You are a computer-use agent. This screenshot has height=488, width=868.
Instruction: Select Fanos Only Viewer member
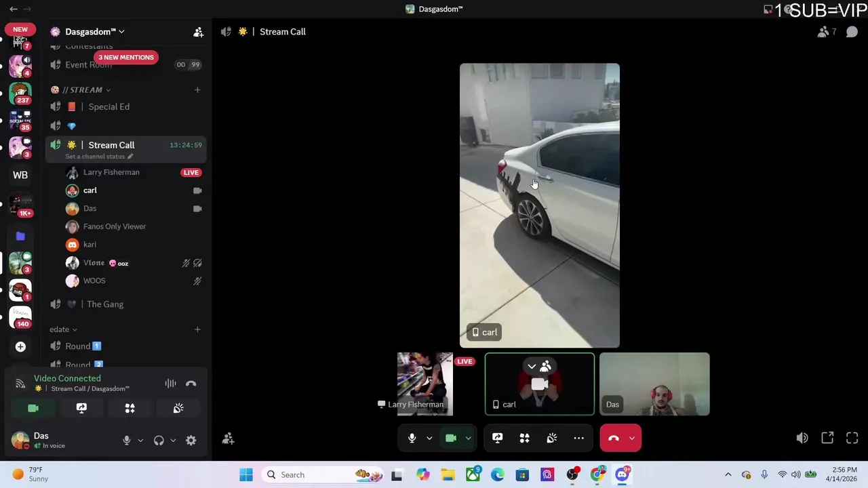[x=115, y=226]
